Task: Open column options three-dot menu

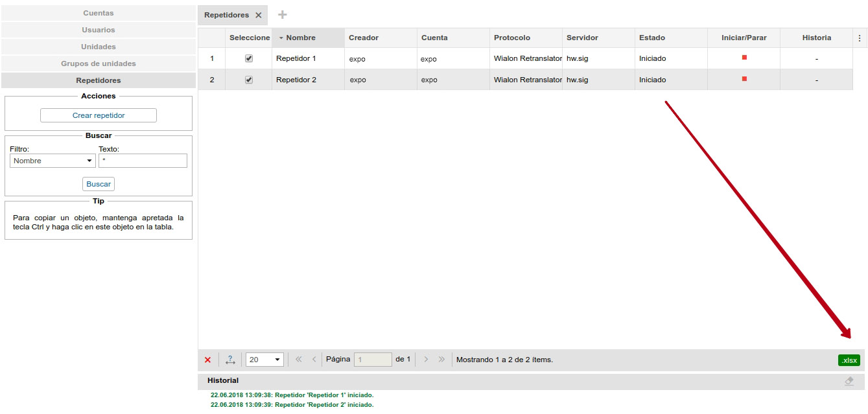Action: (860, 38)
